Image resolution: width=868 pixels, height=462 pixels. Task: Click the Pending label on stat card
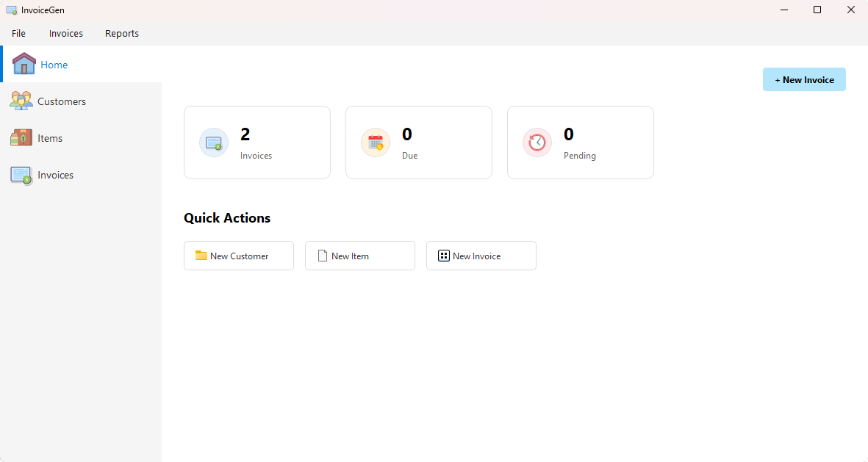coord(579,156)
